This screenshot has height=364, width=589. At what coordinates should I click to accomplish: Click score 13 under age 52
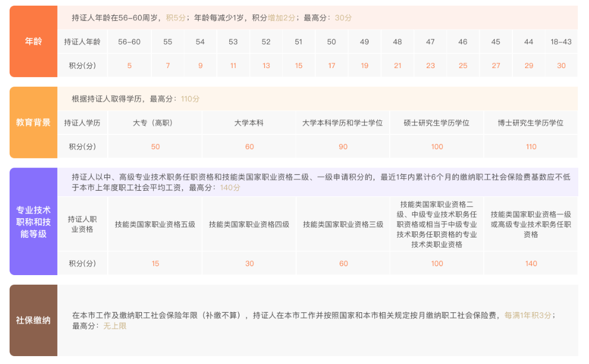click(x=266, y=66)
